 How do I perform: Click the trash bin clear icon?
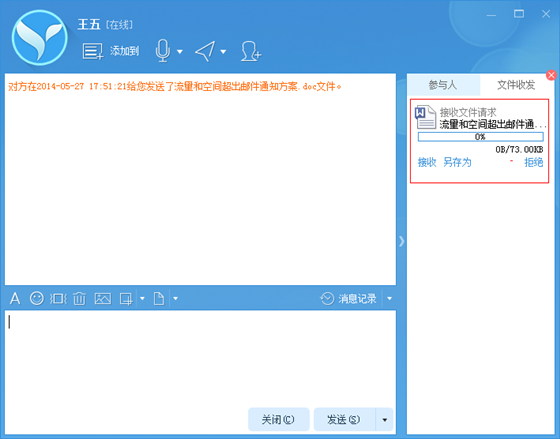pyautogui.click(x=79, y=298)
